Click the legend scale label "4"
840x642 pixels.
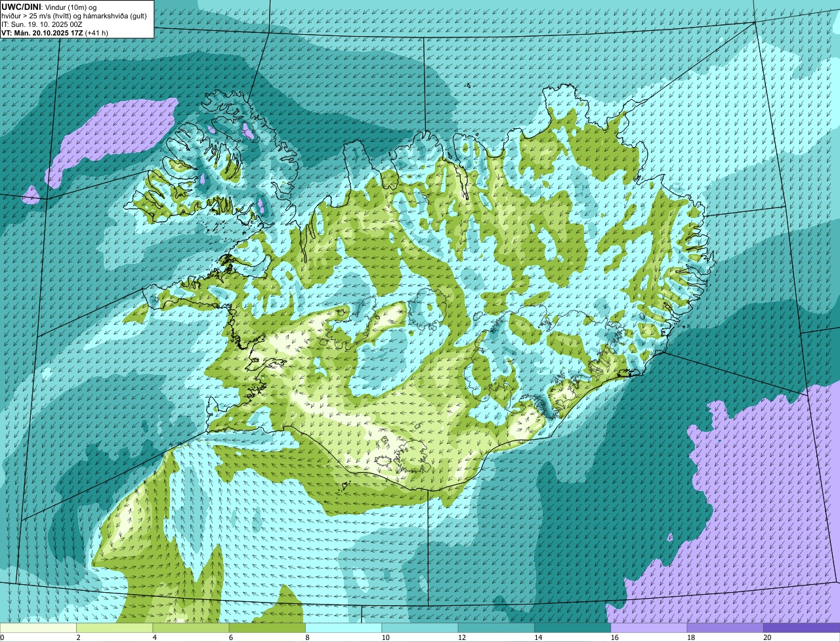[154, 637]
